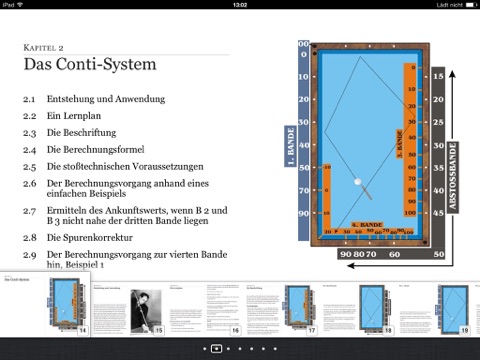Go to 2.7 Ermitteln des Ankunftswerts
The width and height of the screenshot is (480, 360).
(125, 215)
